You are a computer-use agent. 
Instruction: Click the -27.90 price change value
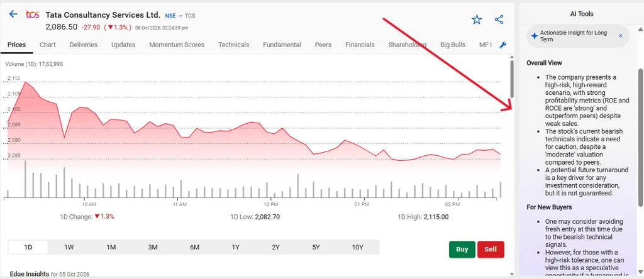pos(91,28)
